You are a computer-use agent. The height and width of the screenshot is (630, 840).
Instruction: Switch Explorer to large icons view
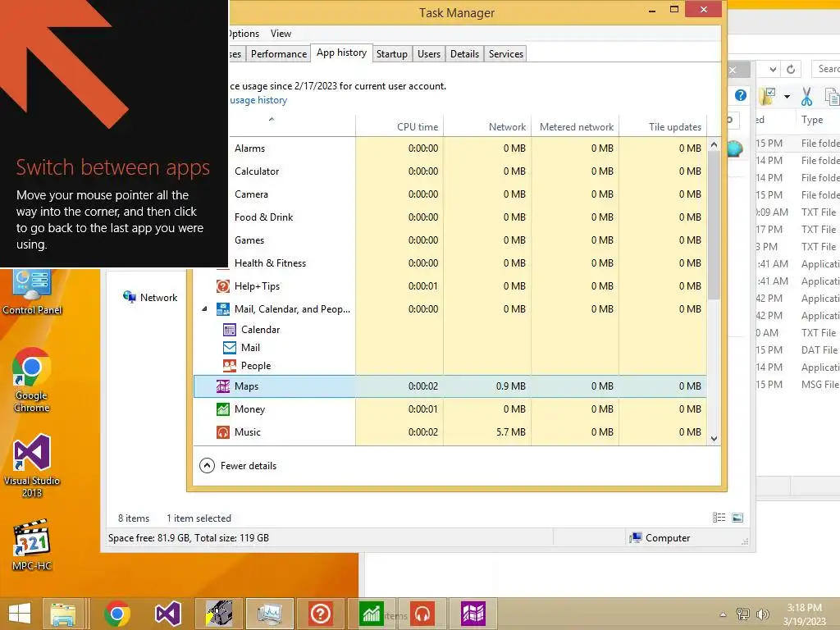737,518
